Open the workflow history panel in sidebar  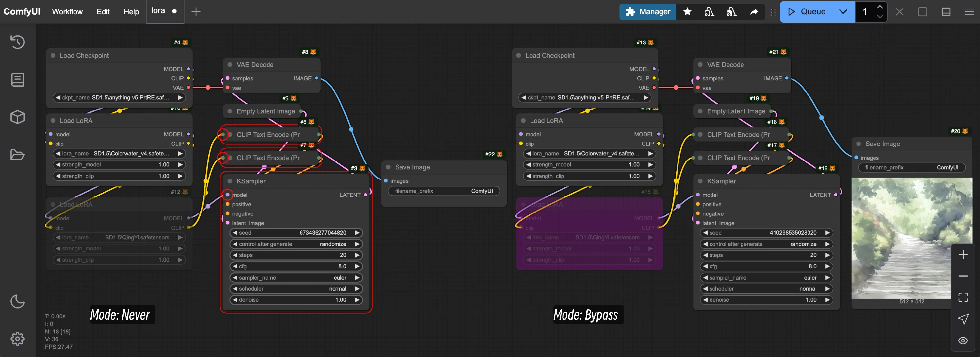17,42
